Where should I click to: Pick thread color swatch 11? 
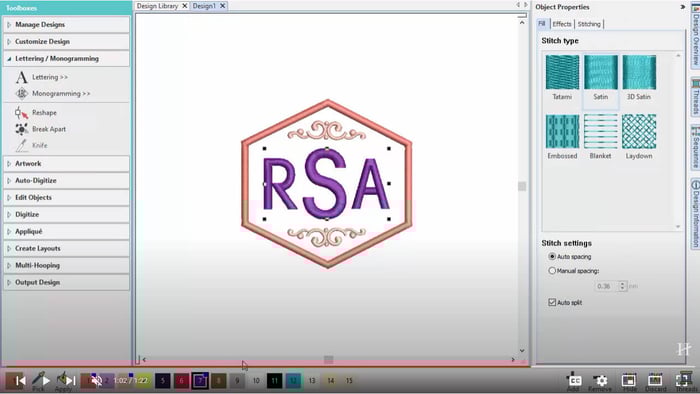(275, 381)
